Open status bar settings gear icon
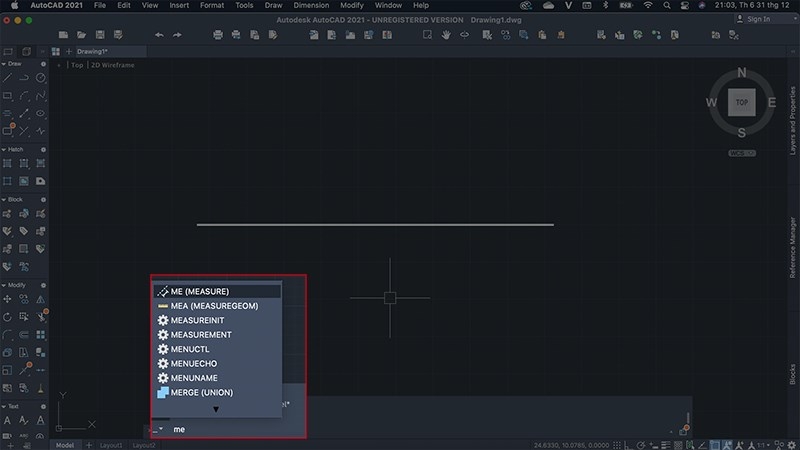 [x=791, y=445]
